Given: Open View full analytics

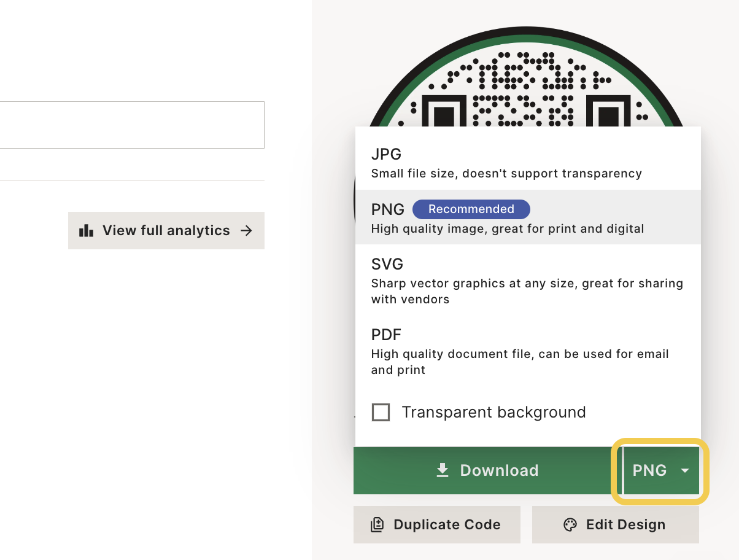Looking at the screenshot, I should click(166, 231).
